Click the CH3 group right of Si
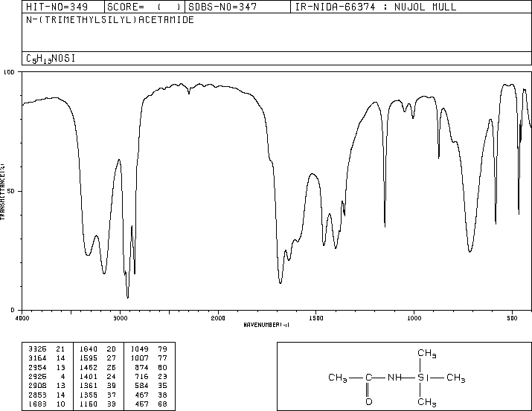The height and width of the screenshot is (411, 532). click(x=455, y=378)
